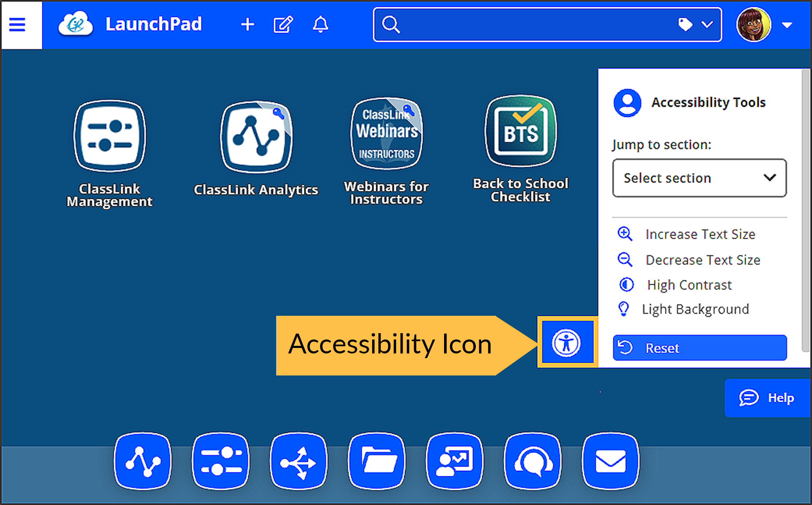Expand the profile avatar dropdown arrow
This screenshot has height=505, width=812.
click(787, 25)
